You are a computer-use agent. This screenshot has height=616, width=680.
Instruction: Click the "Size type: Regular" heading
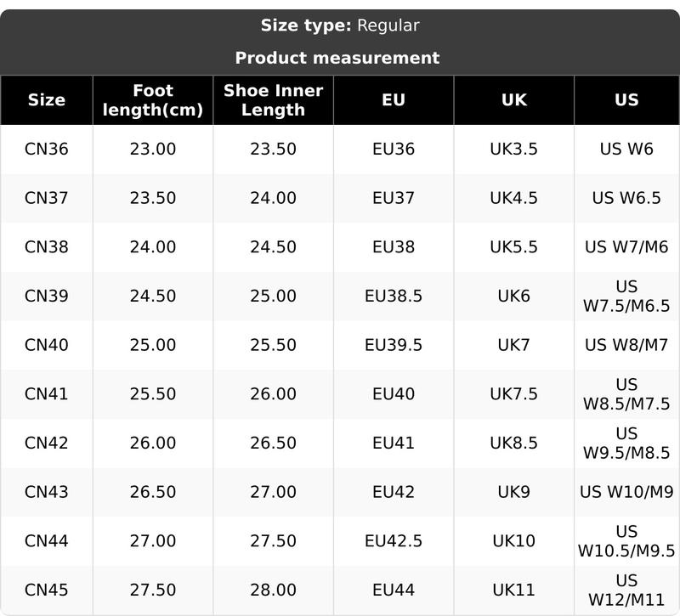339,25
